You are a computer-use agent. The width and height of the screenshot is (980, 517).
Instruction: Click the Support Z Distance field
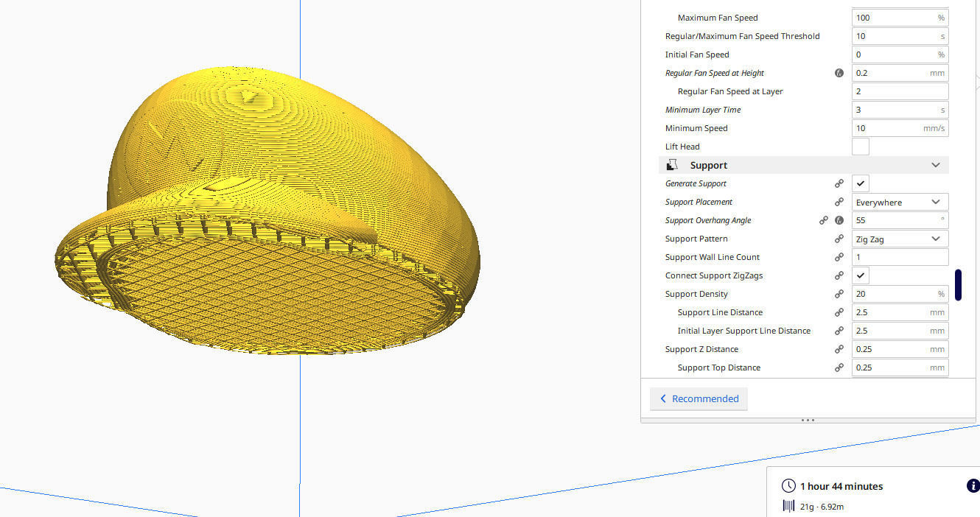900,349
